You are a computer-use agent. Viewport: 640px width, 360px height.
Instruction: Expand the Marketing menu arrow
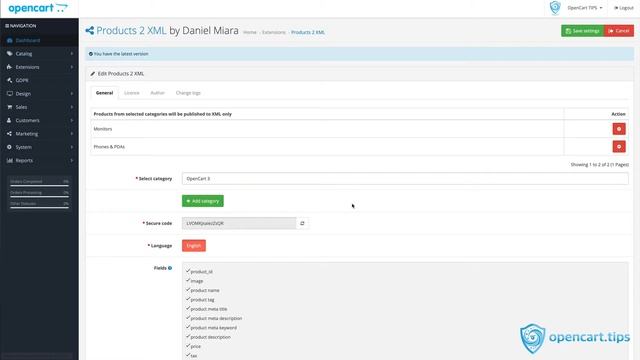pyautogui.click(x=72, y=134)
